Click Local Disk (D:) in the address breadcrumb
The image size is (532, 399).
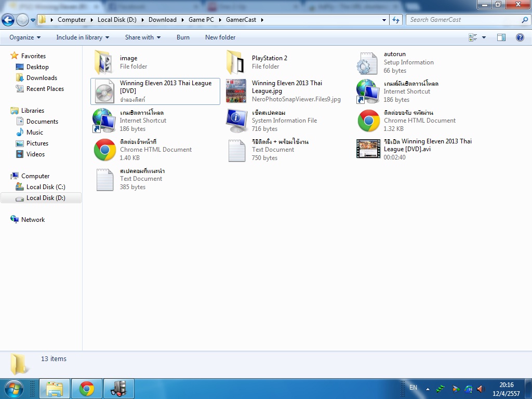[x=117, y=20]
